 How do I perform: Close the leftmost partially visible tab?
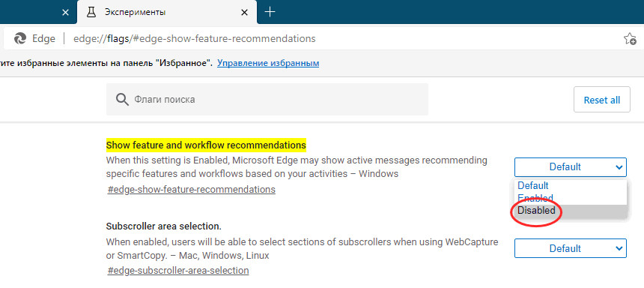[x=65, y=12]
